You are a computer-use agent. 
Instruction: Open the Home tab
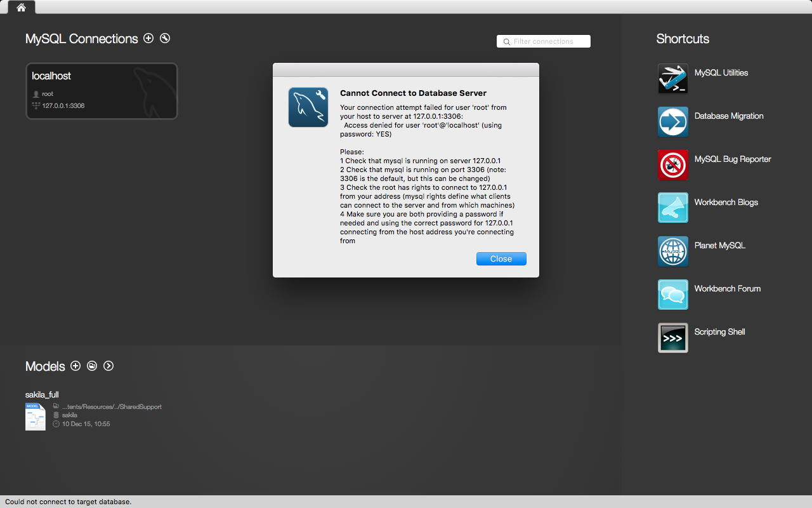(21, 8)
